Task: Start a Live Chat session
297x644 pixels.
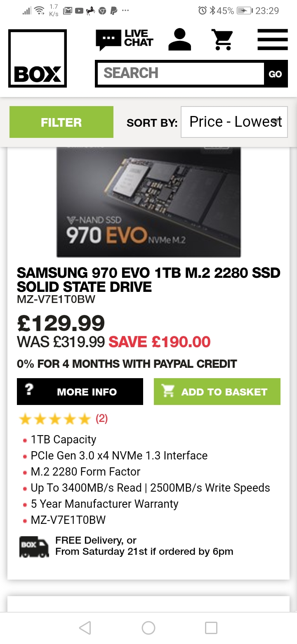Action: (124, 40)
